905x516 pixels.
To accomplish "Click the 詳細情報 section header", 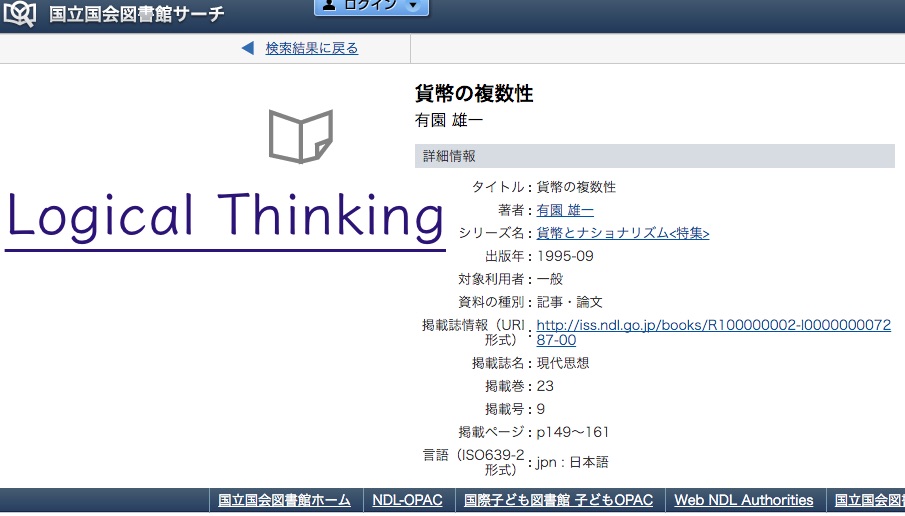I will coord(655,156).
